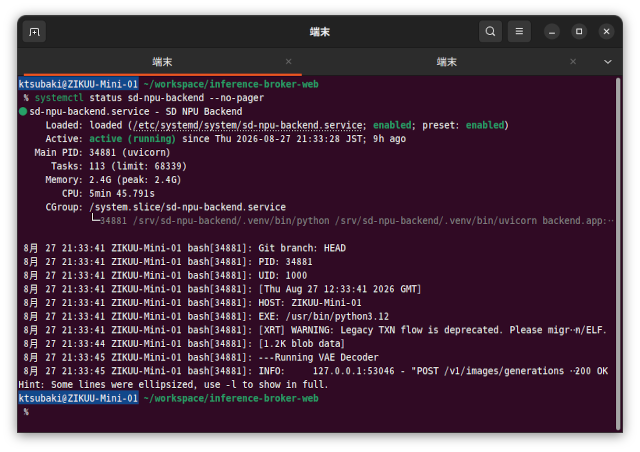This screenshot has width=640, height=452.
Task: Click the '[XRT] WARNING: Legacy TXN flow' log line
Action: 315,330
